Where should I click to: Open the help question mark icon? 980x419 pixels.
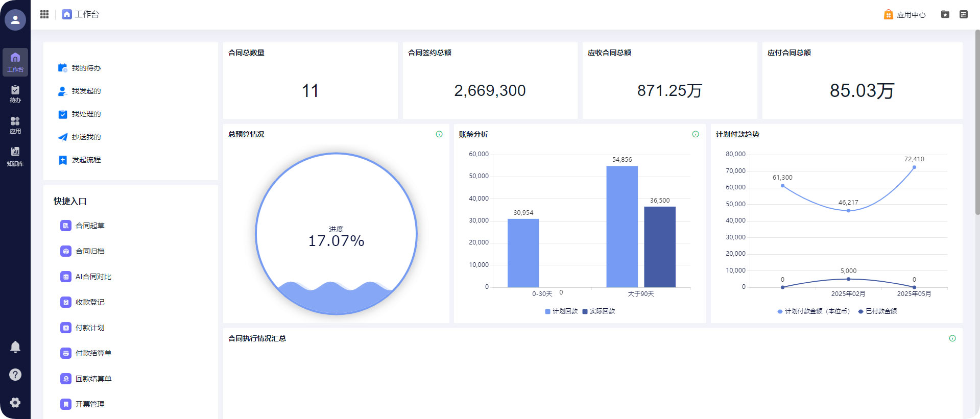tap(15, 375)
